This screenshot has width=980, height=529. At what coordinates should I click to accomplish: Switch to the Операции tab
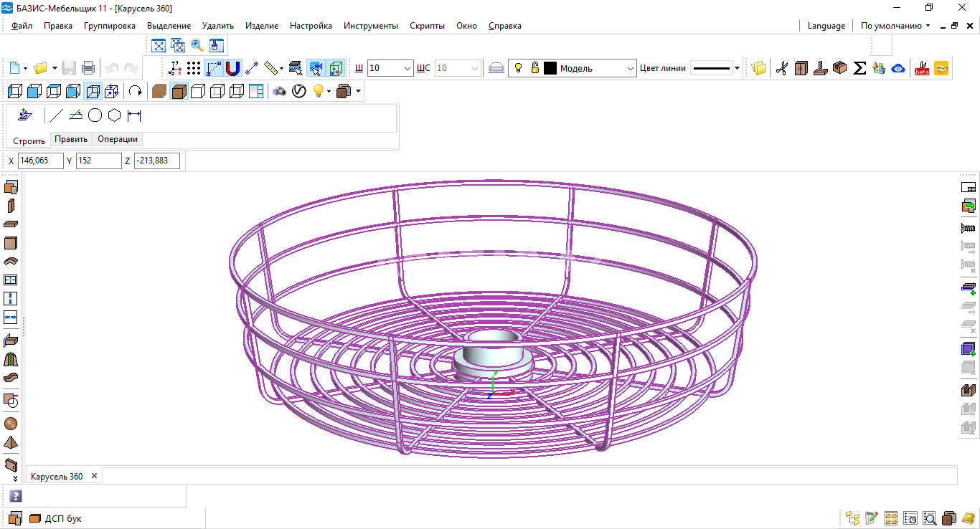[117, 139]
